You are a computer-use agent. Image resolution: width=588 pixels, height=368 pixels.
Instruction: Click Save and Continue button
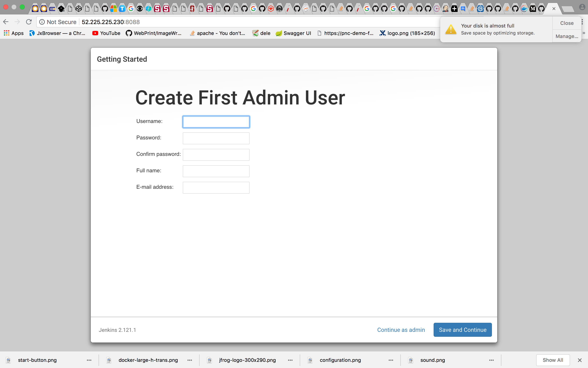click(x=463, y=330)
